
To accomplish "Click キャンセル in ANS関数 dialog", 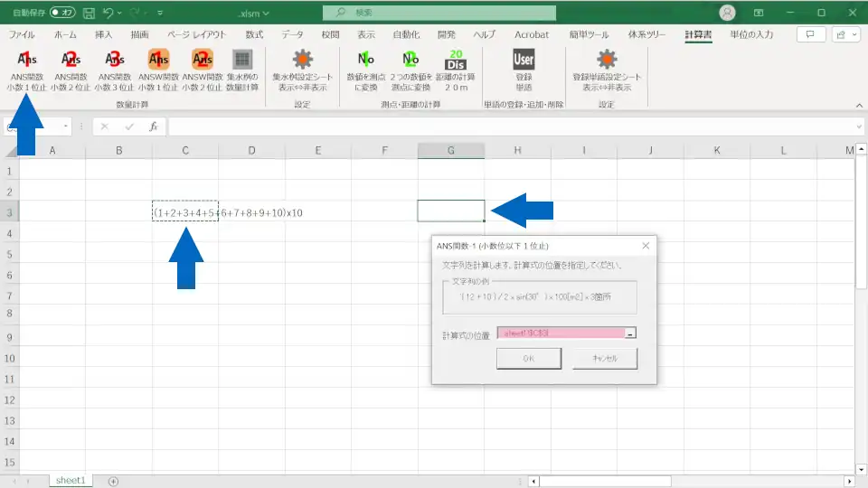I will 605,359.
